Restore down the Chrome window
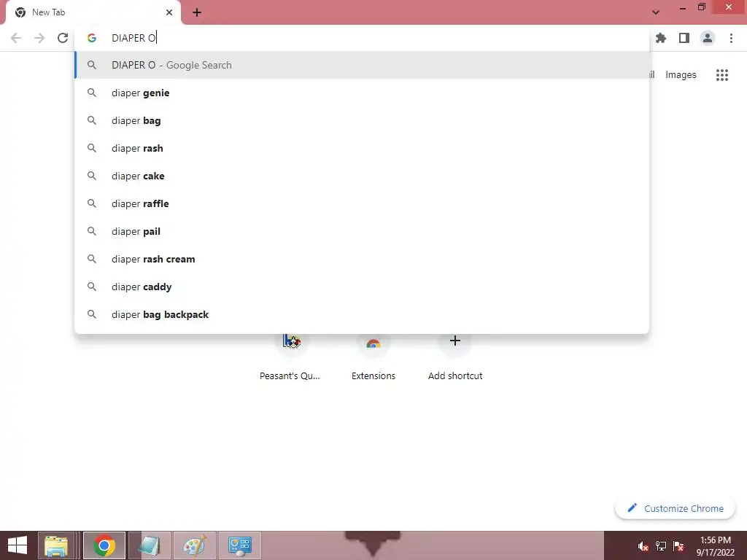The width and height of the screenshot is (747, 560). tap(702, 7)
